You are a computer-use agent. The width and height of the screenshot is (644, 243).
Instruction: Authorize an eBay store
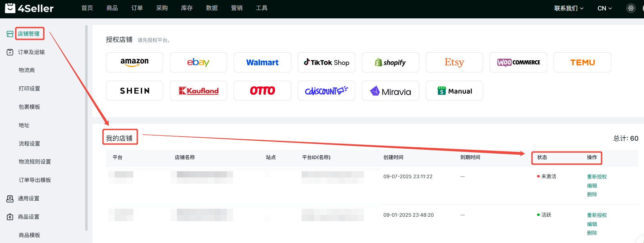[x=198, y=62]
